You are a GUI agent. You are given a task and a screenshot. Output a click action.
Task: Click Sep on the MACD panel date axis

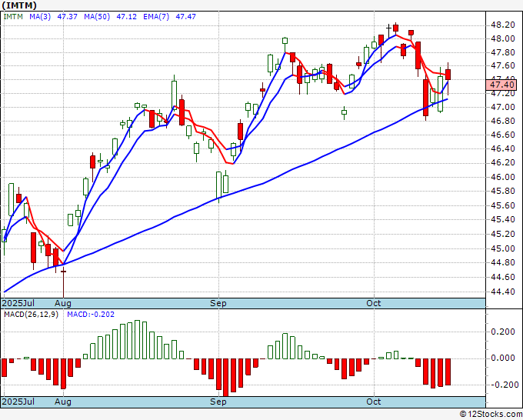pos(218,402)
